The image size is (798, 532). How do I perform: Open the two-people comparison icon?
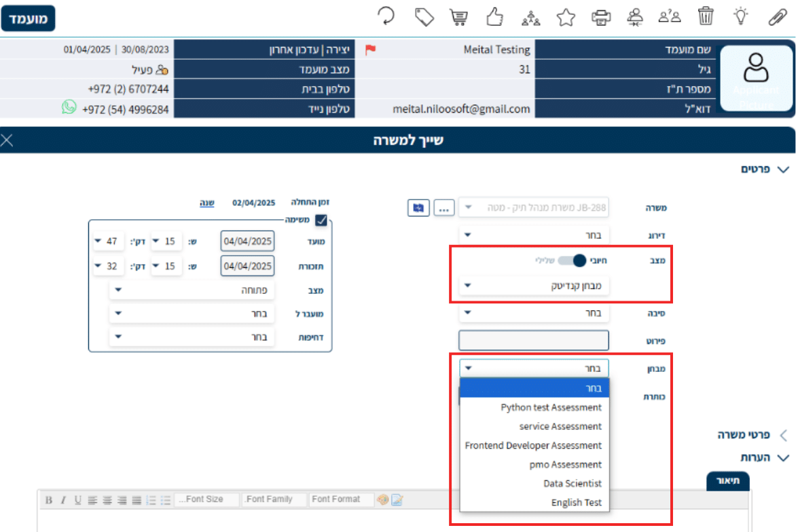[x=669, y=17]
